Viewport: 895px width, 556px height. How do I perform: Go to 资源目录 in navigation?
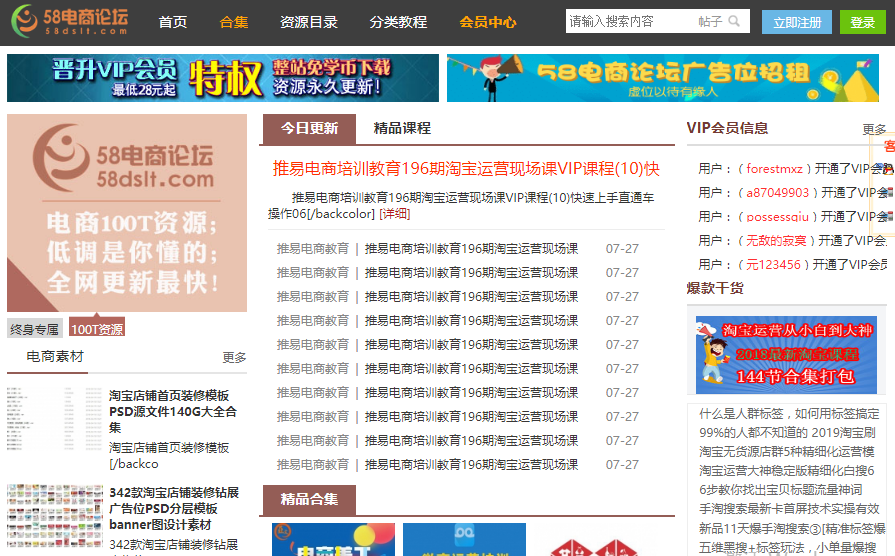[x=308, y=22]
